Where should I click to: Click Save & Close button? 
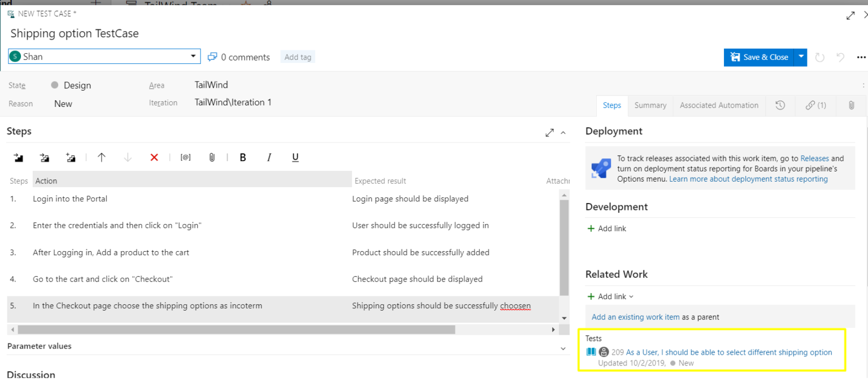(x=760, y=57)
